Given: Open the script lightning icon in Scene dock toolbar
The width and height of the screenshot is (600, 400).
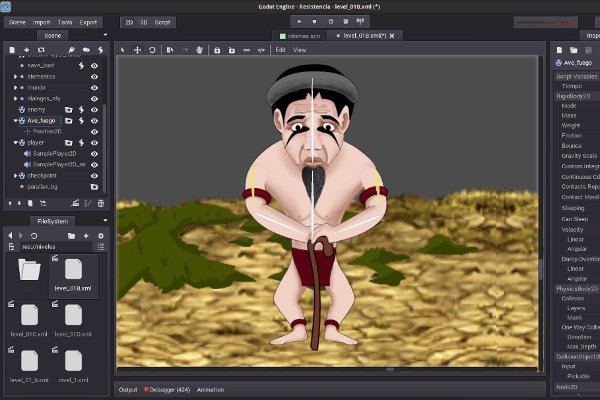Looking at the screenshot, I should pos(101,50).
